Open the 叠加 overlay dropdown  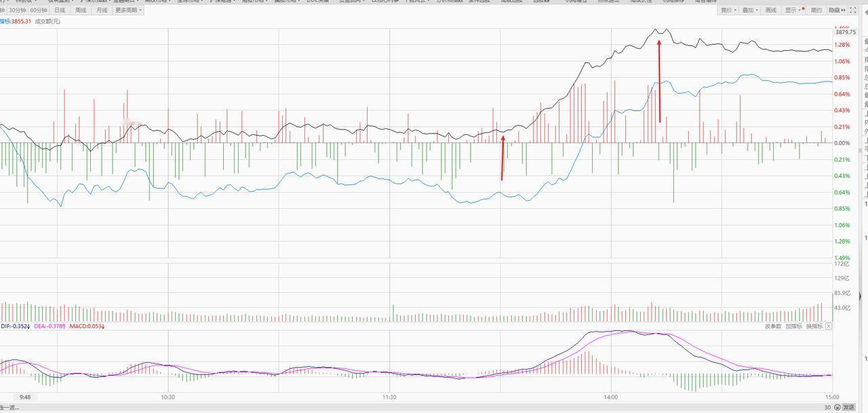749,10
